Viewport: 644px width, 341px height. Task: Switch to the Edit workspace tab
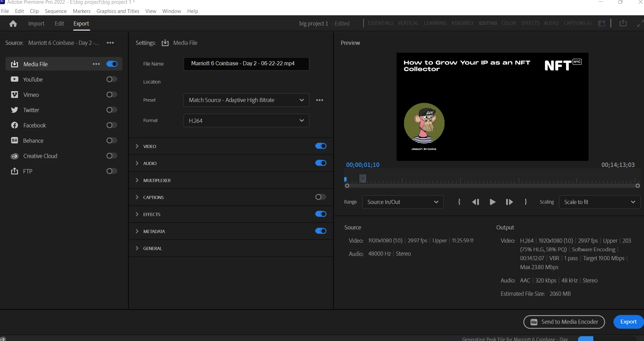pyautogui.click(x=59, y=23)
